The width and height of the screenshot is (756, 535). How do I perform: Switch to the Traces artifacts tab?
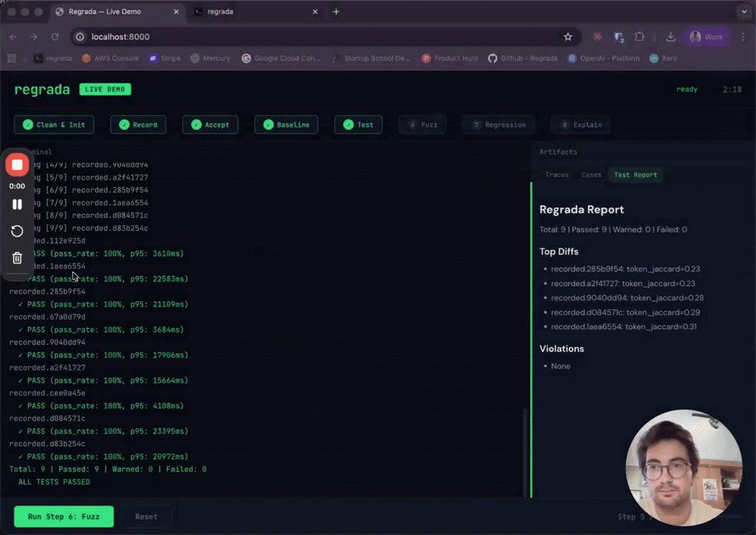[x=557, y=174]
